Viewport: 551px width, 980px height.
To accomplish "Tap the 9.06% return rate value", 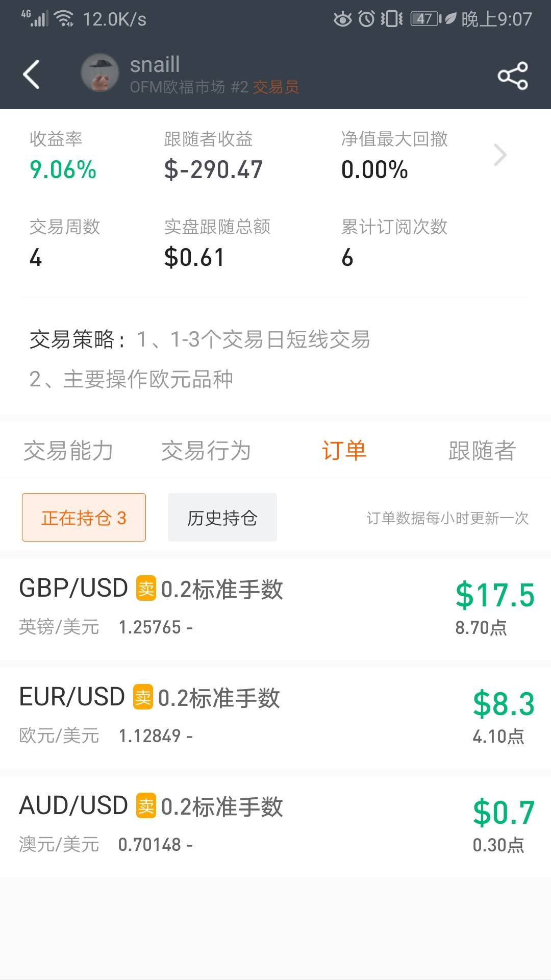I will point(63,170).
